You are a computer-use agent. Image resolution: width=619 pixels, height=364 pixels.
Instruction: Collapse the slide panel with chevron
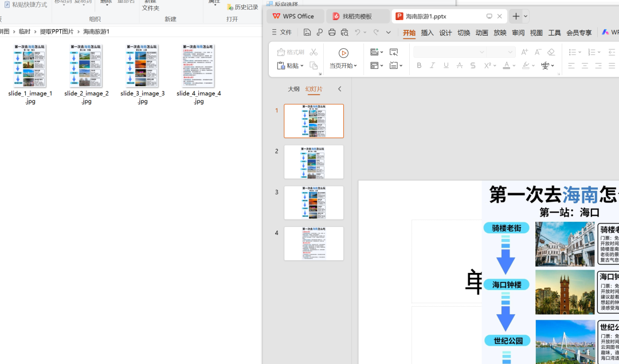click(x=339, y=89)
